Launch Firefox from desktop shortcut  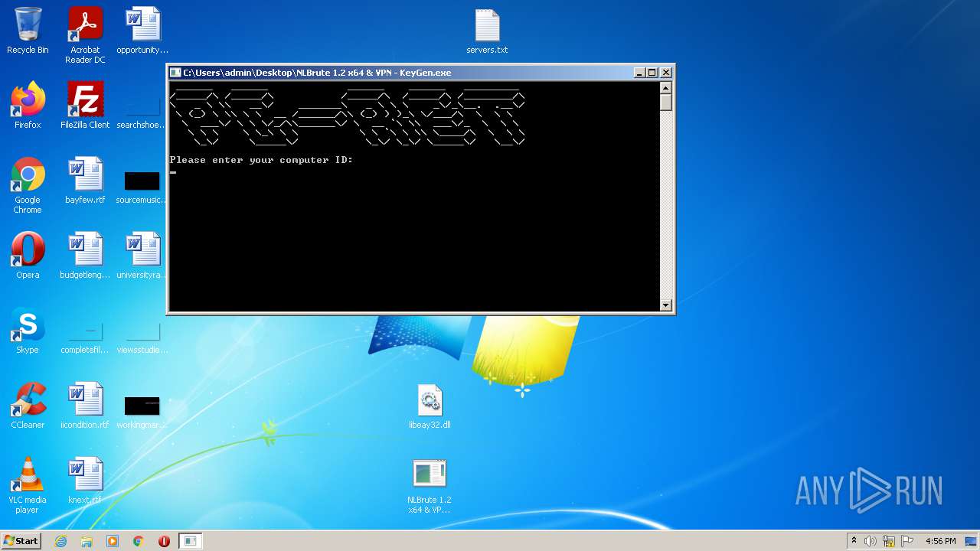pyautogui.click(x=28, y=106)
